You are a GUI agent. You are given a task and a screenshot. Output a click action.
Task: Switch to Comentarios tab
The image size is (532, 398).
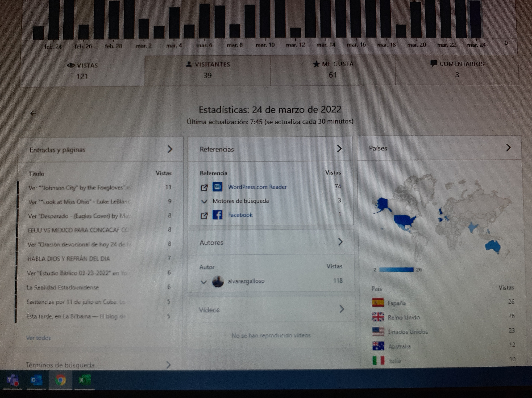[x=457, y=69]
